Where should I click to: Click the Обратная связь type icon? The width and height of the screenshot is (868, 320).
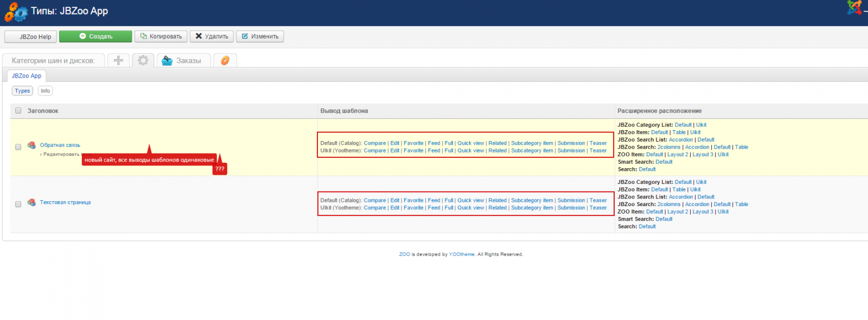(31, 145)
